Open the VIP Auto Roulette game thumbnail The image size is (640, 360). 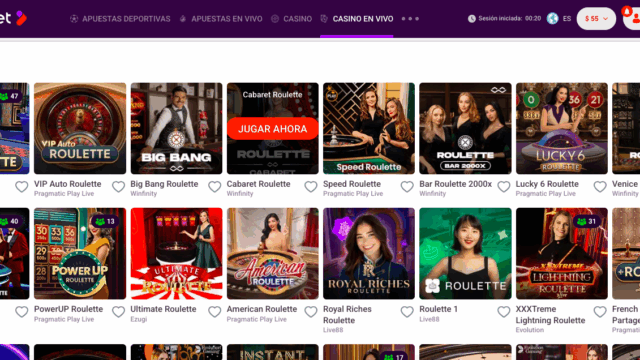80,129
